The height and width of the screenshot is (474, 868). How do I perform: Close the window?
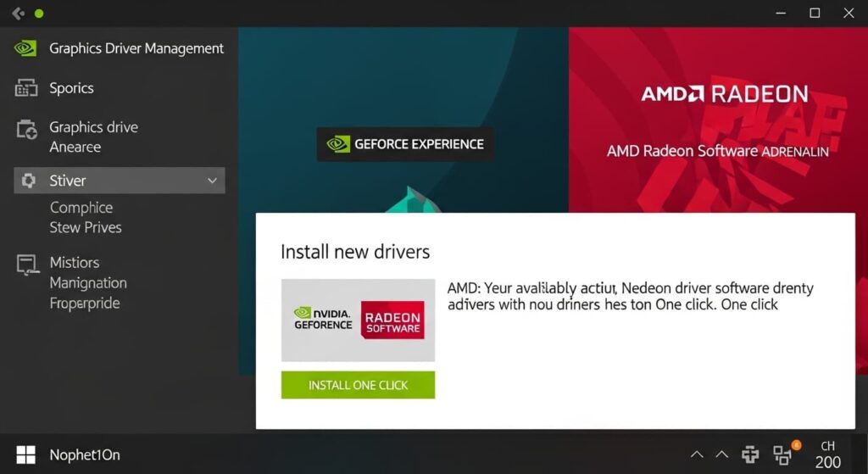point(849,14)
